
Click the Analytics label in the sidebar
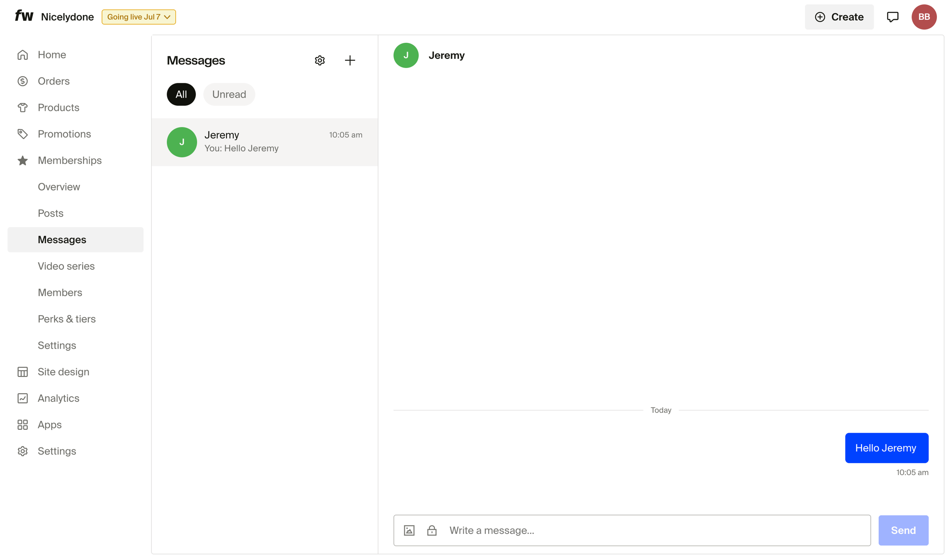click(x=59, y=398)
